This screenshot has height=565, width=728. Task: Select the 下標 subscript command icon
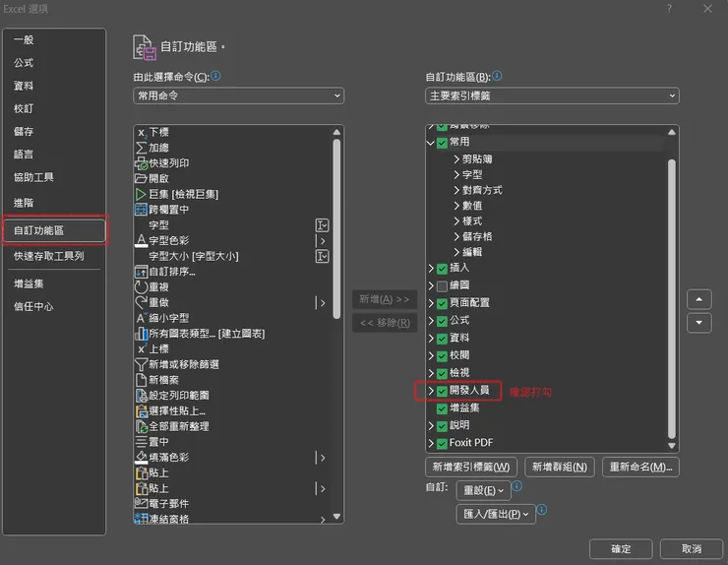tap(141, 133)
